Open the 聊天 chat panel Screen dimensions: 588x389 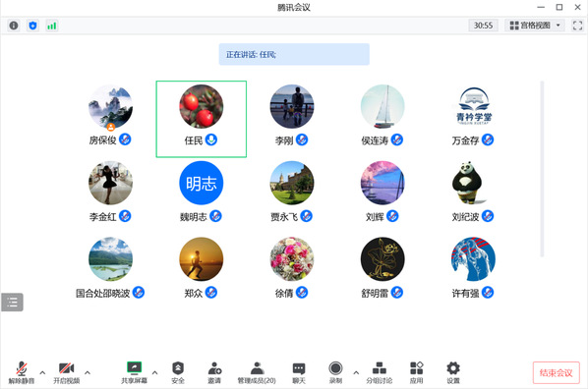point(299,372)
